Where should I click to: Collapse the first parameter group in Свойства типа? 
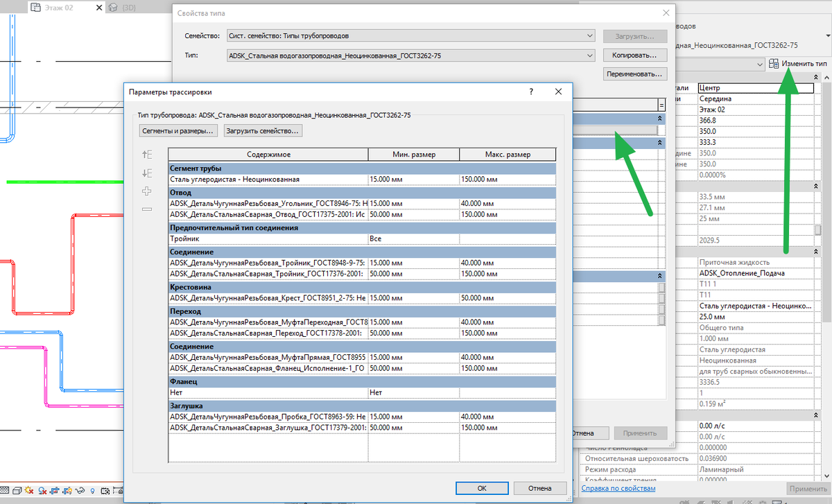pyautogui.click(x=661, y=119)
